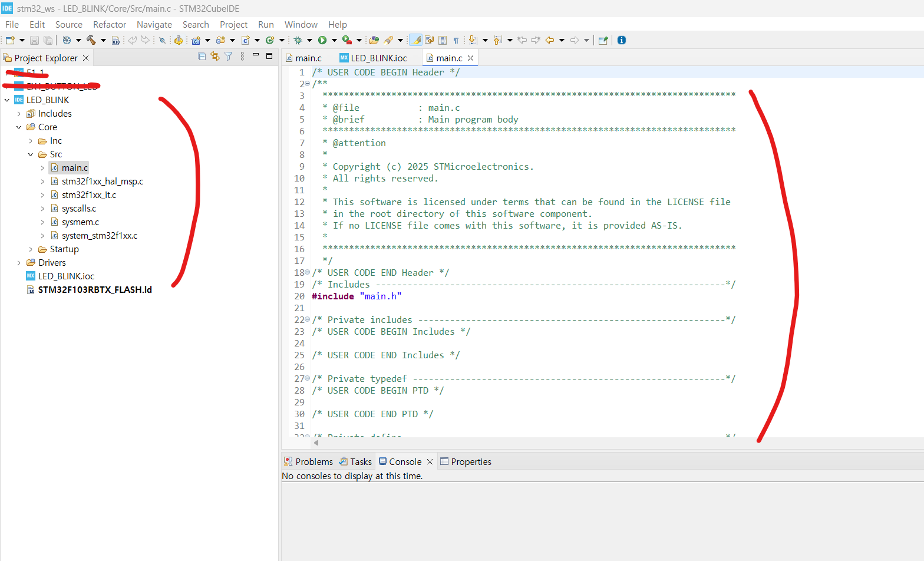Toggle Show Whitespace Characters pilcrow button
The width and height of the screenshot is (924, 561).
[456, 40]
